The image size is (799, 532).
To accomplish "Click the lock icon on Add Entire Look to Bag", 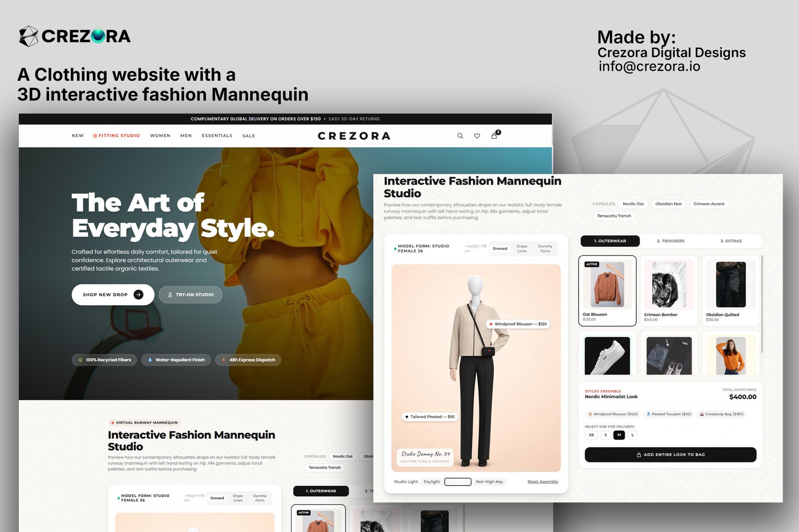I will (639, 455).
